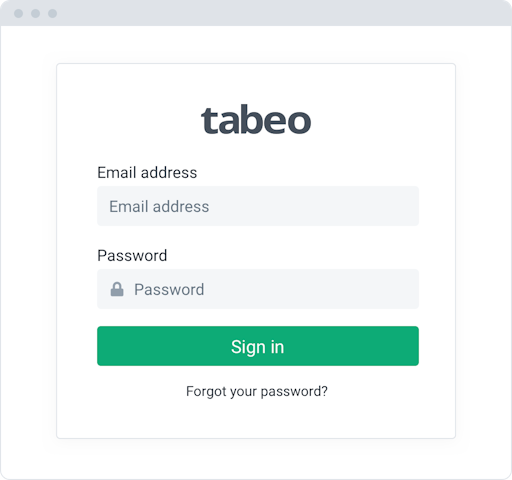Viewport: 512px width, 480px height.
Task: Click the first gray window dot
Action: click(19, 13)
